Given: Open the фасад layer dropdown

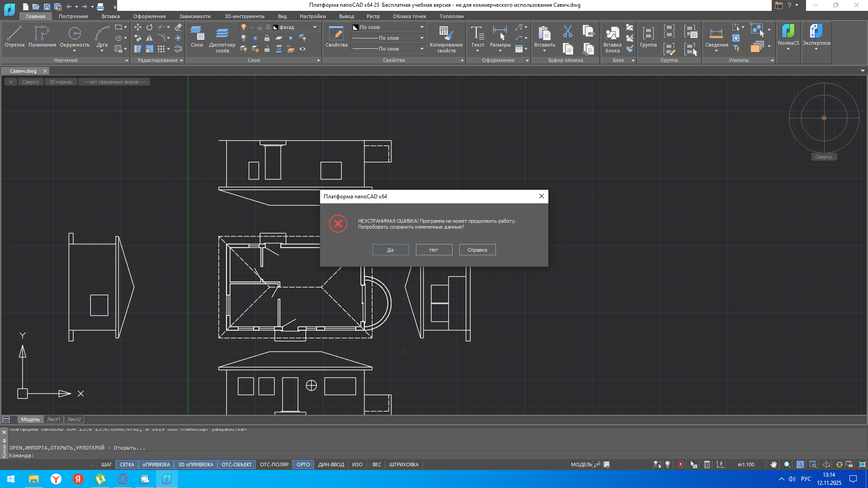Looking at the screenshot, I should 315,27.
